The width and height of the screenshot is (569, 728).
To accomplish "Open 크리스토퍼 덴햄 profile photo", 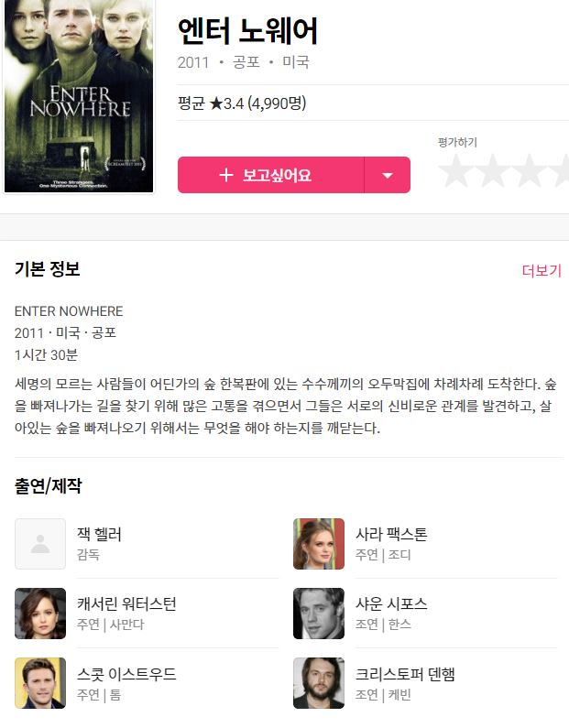I will pyautogui.click(x=319, y=683).
